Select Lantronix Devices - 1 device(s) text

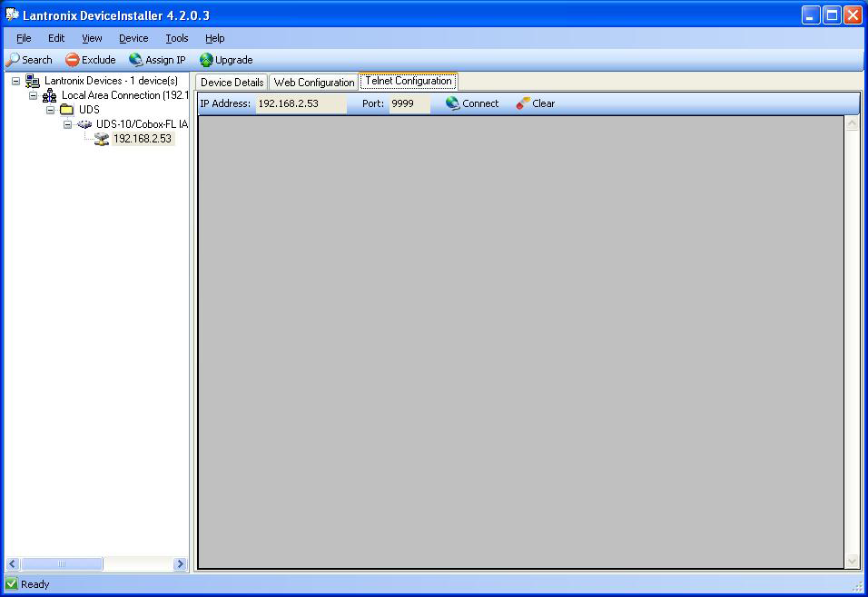(112, 81)
